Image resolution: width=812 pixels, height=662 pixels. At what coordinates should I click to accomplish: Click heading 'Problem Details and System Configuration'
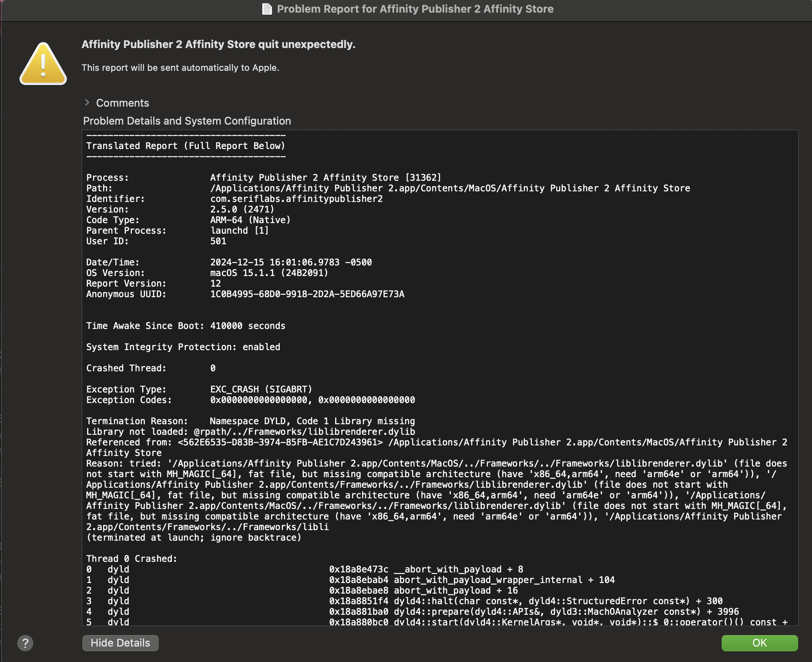point(187,121)
